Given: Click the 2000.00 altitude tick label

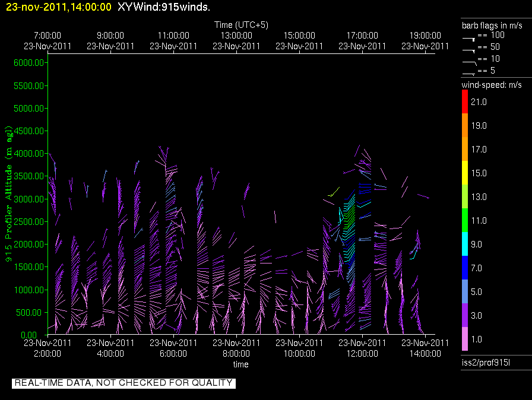Looking at the screenshot, I should tap(29, 245).
